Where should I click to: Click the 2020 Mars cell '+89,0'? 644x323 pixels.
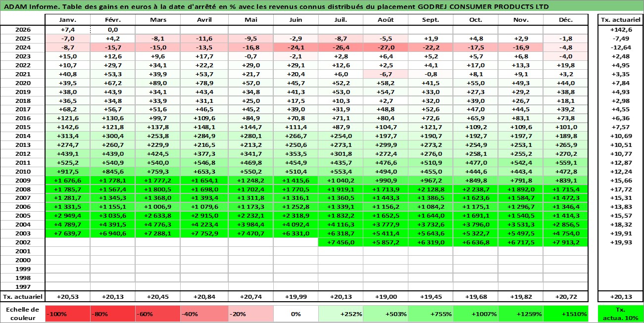click(x=157, y=83)
